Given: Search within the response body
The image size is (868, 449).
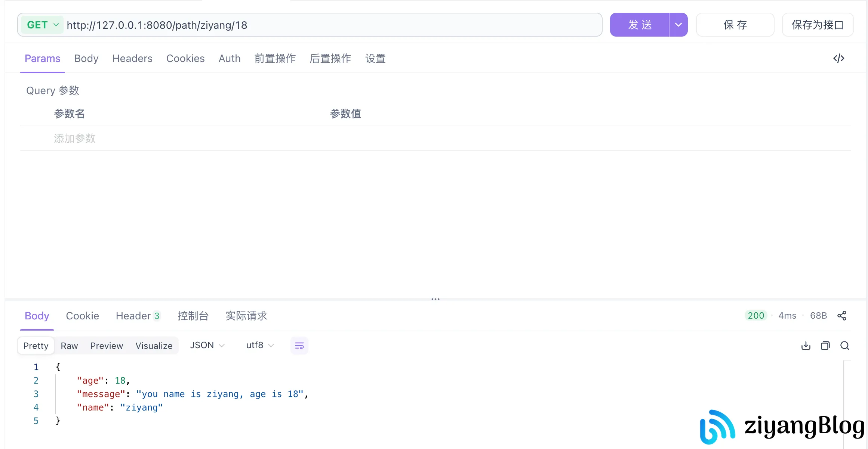Looking at the screenshot, I should 845,346.
